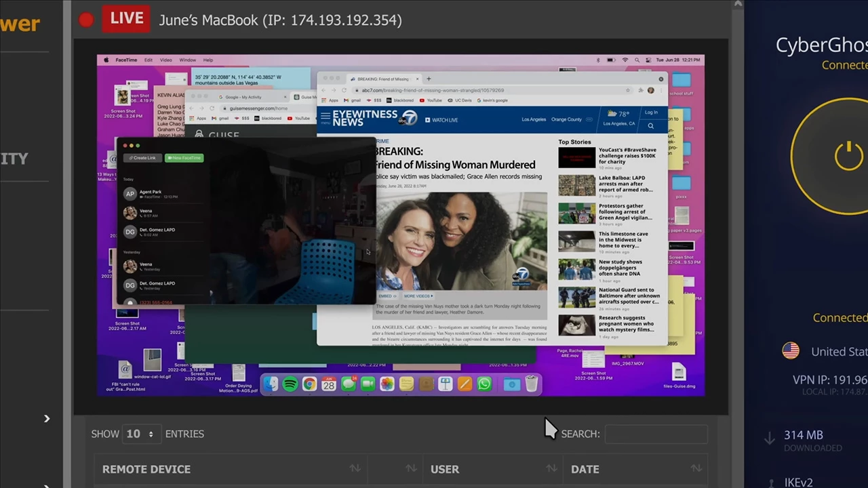The height and width of the screenshot is (488, 868).
Task: Open the files-Guise.dmg desktop file
Action: [679, 375]
